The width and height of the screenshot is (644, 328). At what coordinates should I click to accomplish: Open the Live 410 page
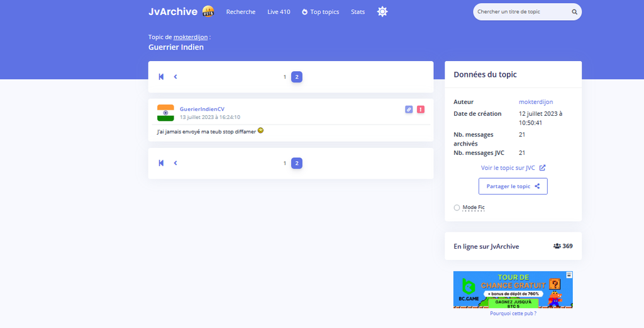point(279,12)
